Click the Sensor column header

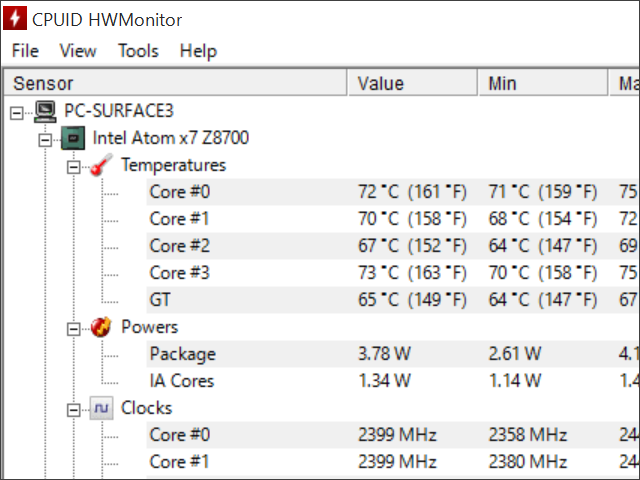[x=176, y=83]
